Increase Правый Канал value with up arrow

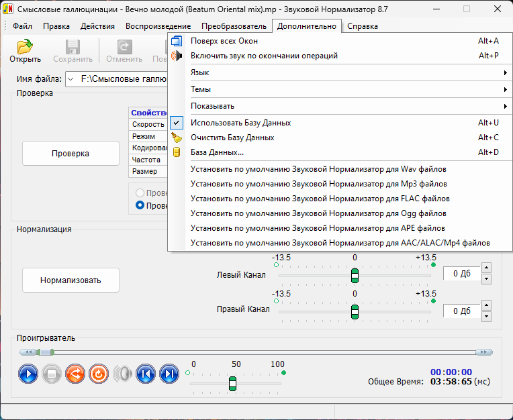click(x=487, y=305)
